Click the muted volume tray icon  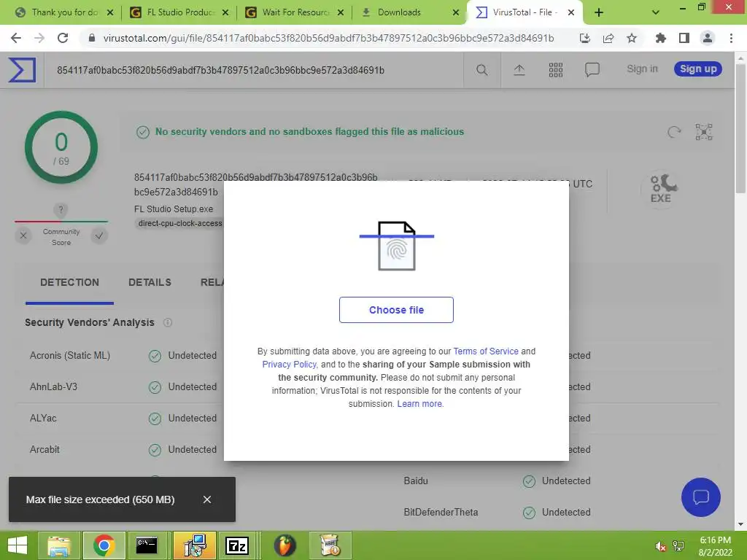tap(660, 546)
